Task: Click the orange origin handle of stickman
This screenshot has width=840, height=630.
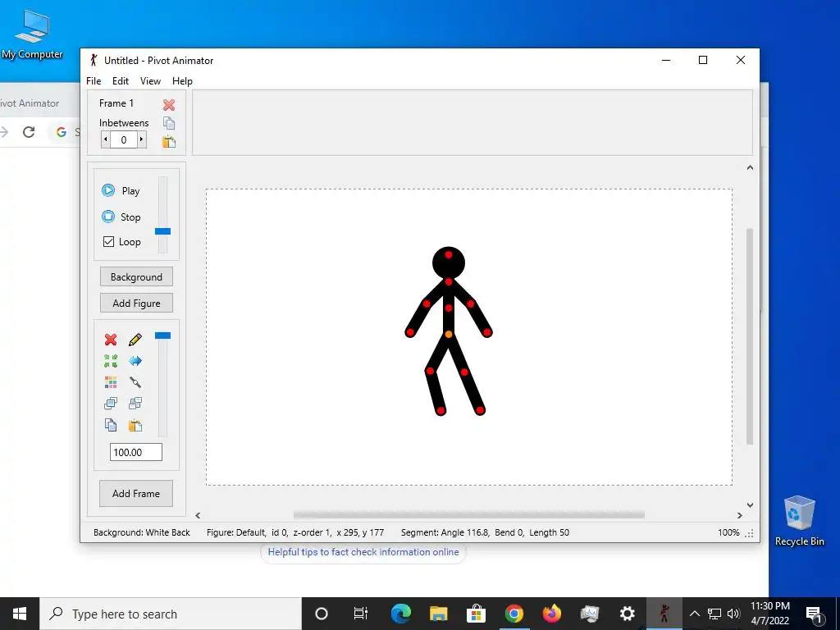Action: 449,335
